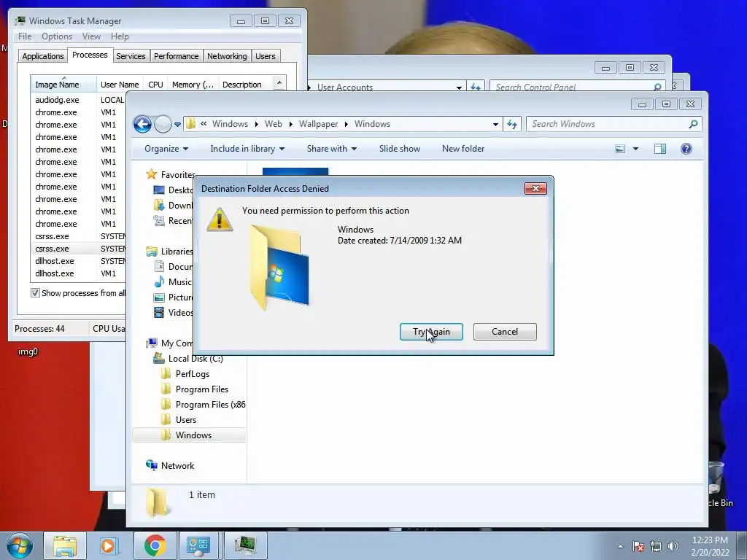Click the network tray icon

click(656, 546)
